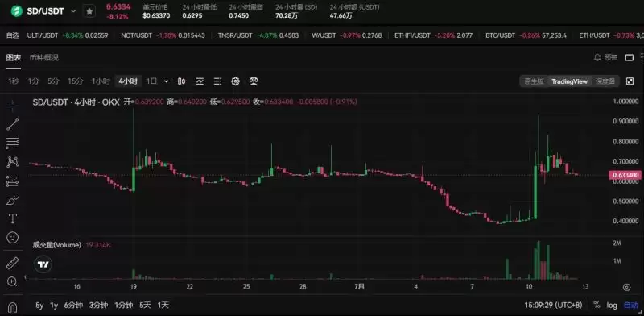Viewport: 644px width, 316px height.
Task: Open price alert bell
Action: tap(597, 57)
